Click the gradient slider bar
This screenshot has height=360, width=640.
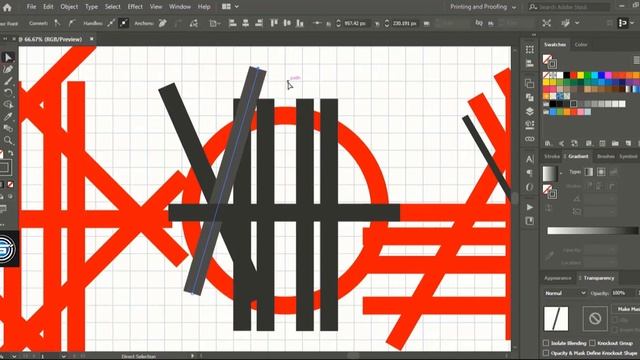[x=592, y=231]
